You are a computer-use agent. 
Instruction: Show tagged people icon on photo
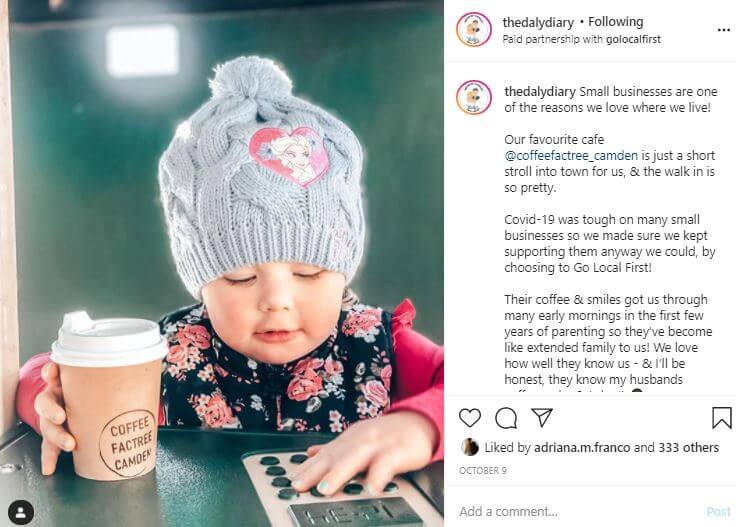click(21, 512)
